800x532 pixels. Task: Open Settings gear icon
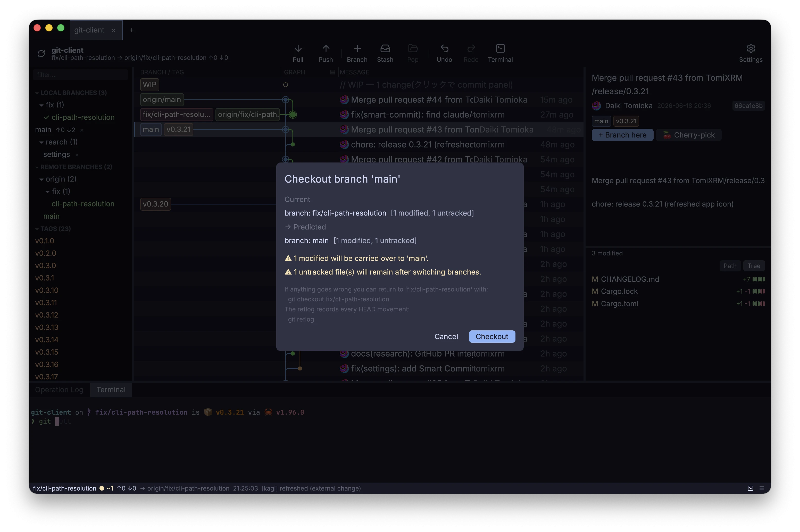pyautogui.click(x=751, y=48)
